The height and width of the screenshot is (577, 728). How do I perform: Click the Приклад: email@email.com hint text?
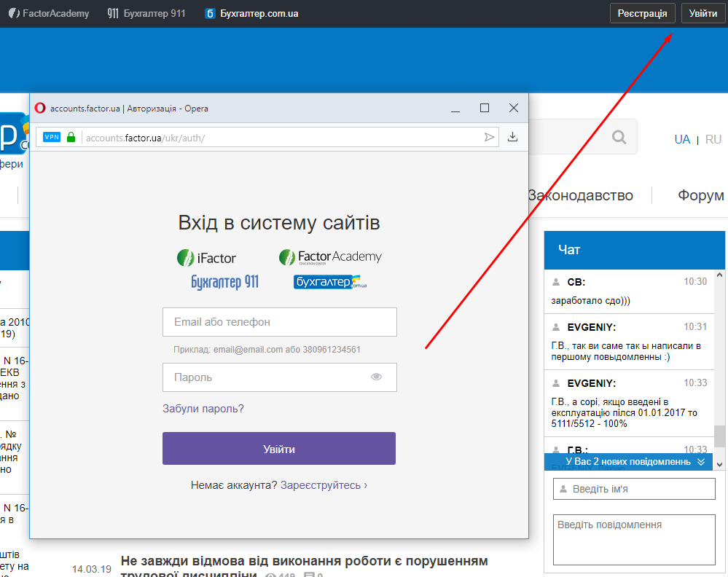click(267, 350)
